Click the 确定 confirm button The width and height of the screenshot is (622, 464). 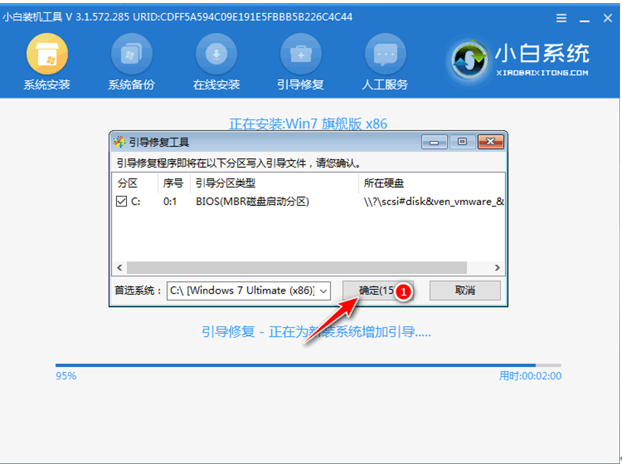pyautogui.click(x=368, y=290)
